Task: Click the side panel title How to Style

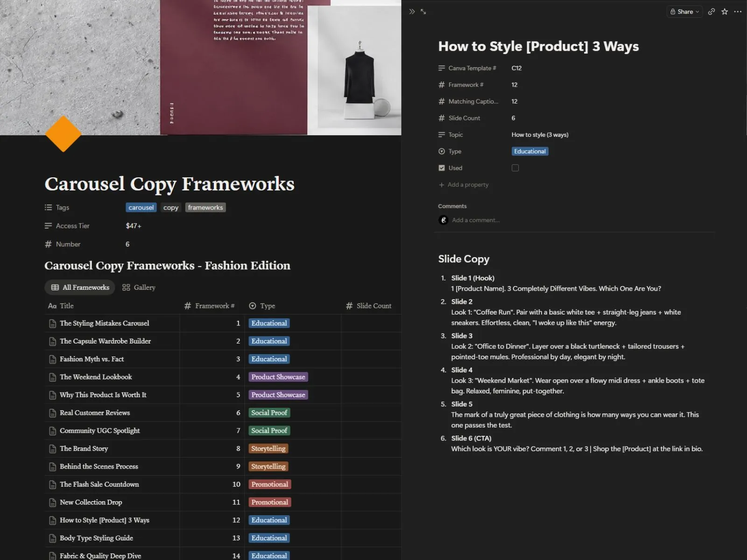Action: (x=538, y=46)
